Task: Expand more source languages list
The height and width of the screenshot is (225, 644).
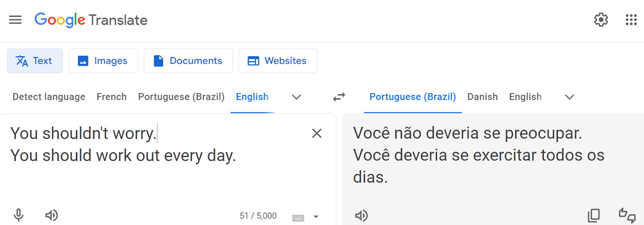Action: [x=297, y=97]
